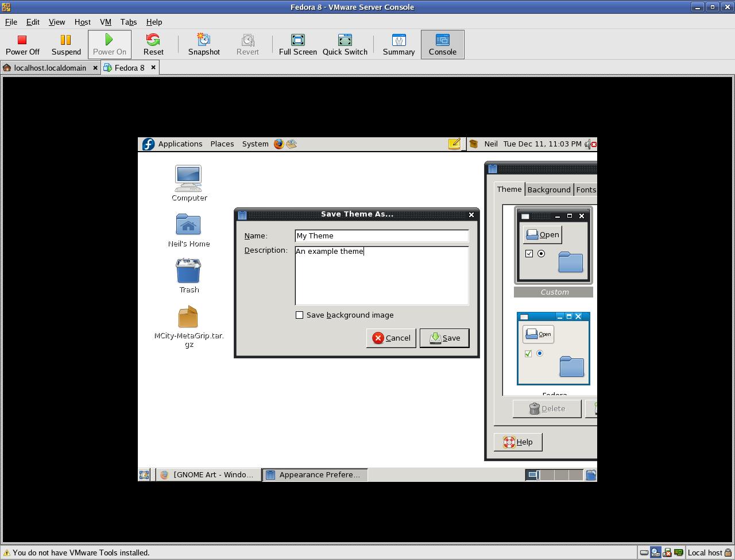Open the Computer desktop icon

(x=188, y=179)
